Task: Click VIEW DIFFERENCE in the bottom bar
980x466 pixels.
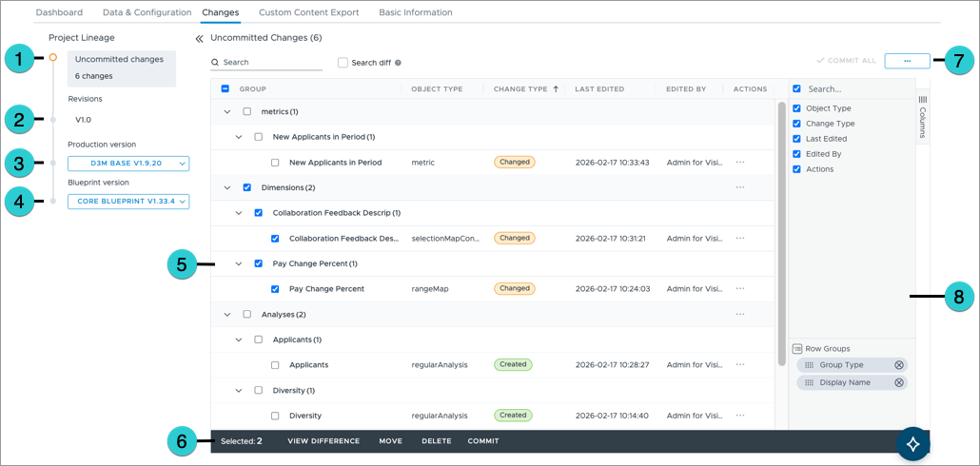Action: (323, 441)
